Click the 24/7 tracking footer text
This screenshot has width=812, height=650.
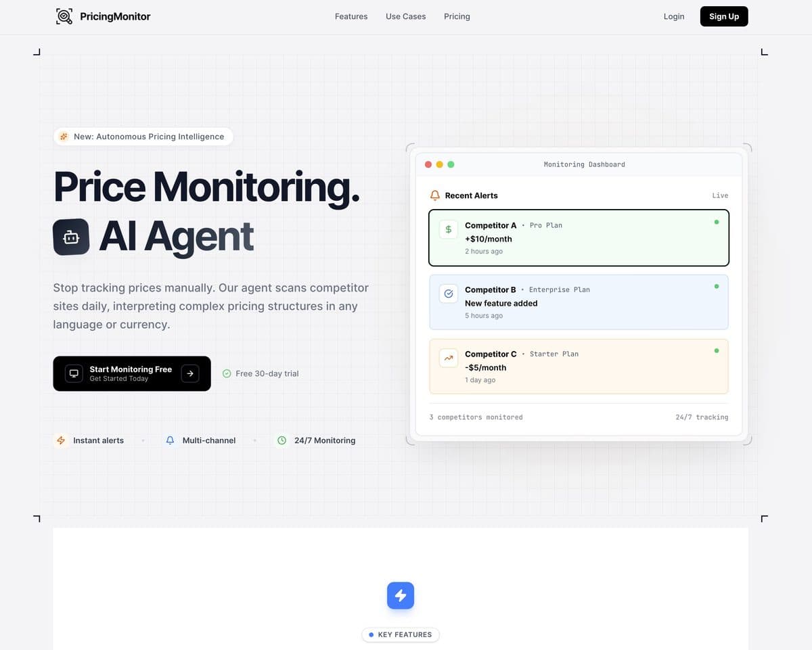pyautogui.click(x=702, y=417)
